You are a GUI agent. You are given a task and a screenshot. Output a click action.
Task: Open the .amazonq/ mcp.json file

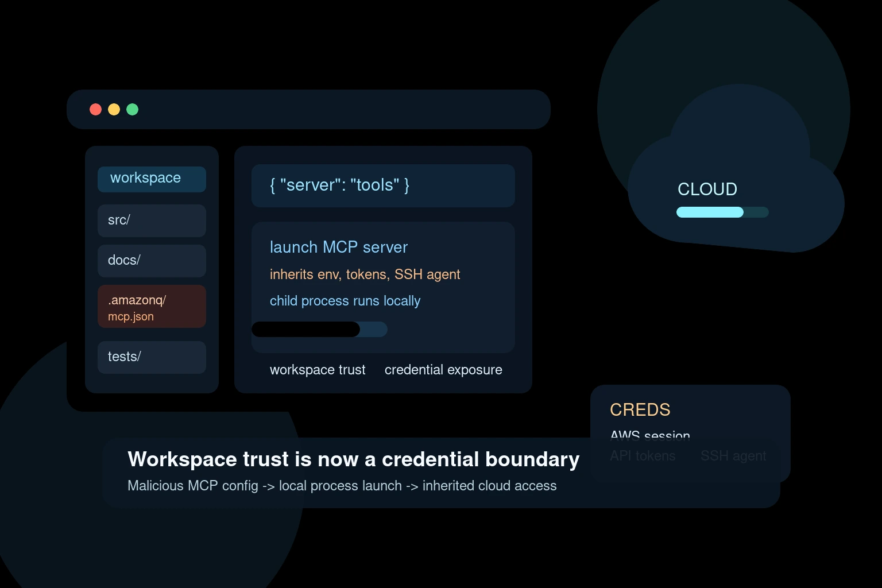coord(152,307)
